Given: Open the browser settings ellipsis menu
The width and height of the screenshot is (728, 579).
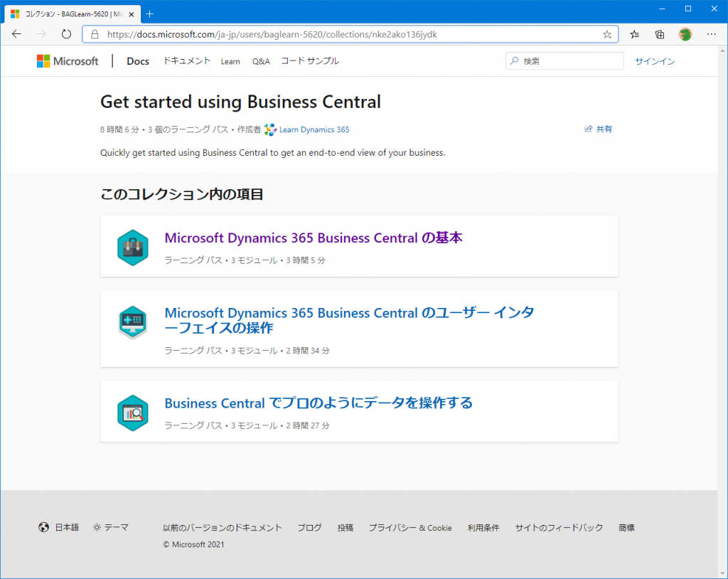Looking at the screenshot, I should [711, 34].
